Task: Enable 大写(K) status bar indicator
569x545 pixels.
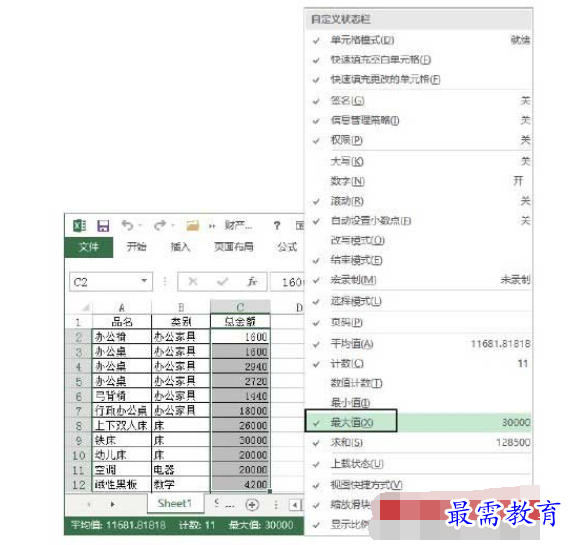Action: 418,161
